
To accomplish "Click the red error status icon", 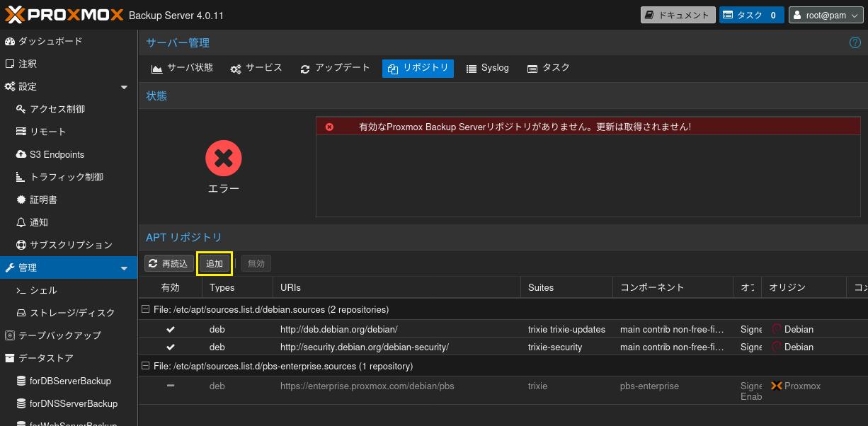I will [224, 159].
